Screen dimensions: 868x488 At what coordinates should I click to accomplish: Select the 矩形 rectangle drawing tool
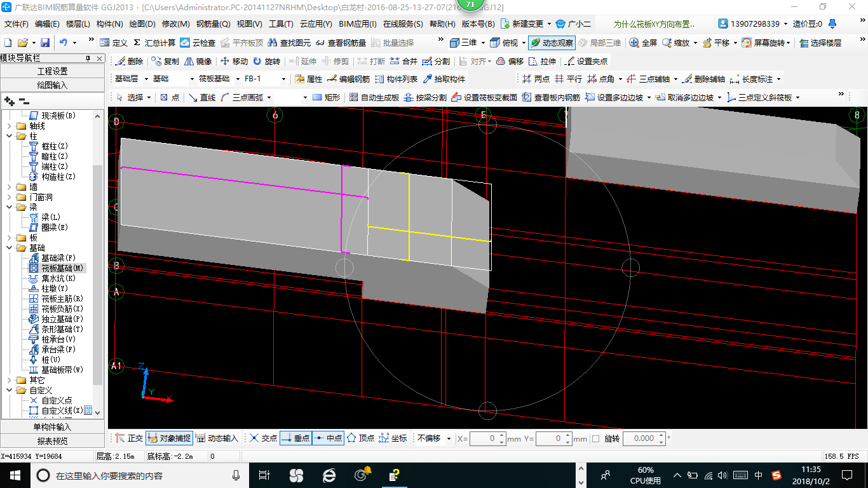pyautogui.click(x=327, y=97)
